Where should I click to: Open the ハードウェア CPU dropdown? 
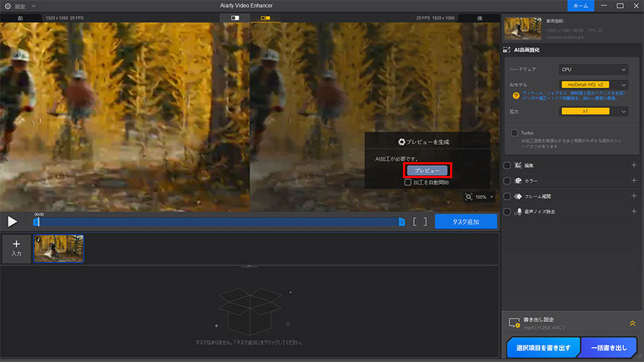[593, 70]
